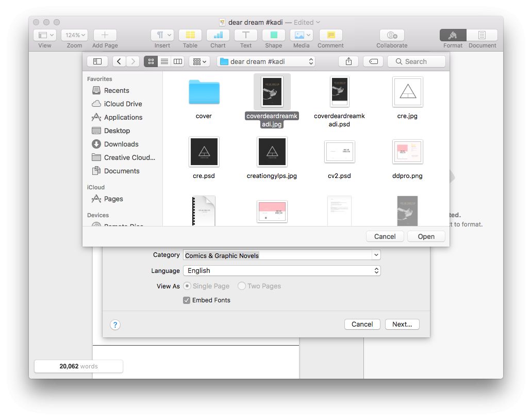Click the Search field in file dialog

click(x=417, y=61)
